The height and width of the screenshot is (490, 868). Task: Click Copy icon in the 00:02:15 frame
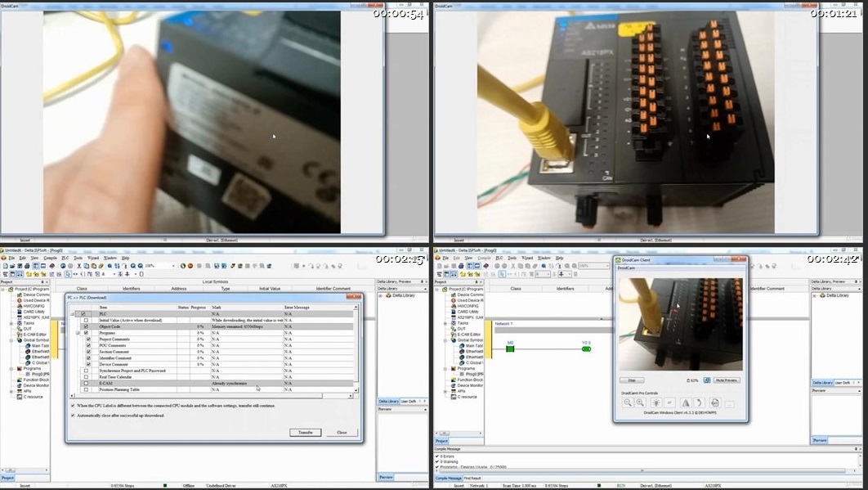pyautogui.click(x=87, y=266)
